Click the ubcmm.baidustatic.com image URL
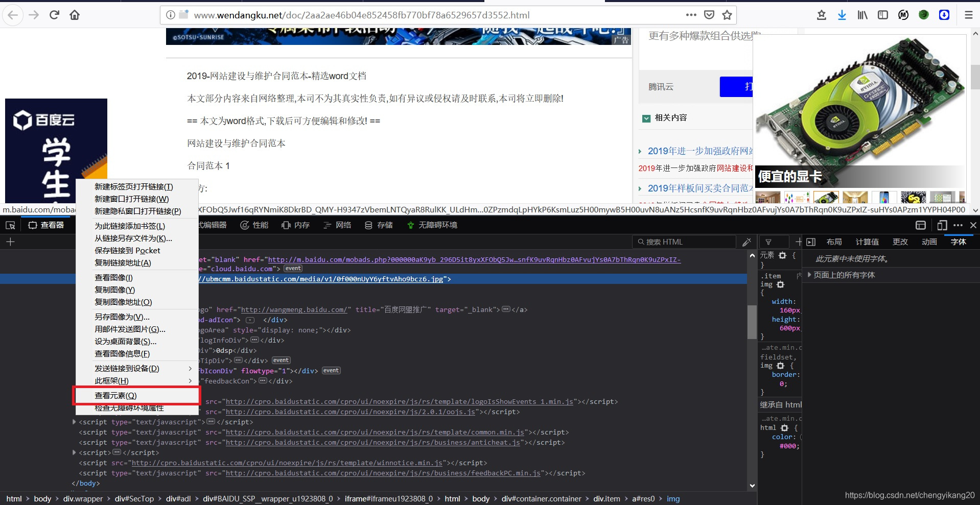The image size is (980, 505). 321,279
